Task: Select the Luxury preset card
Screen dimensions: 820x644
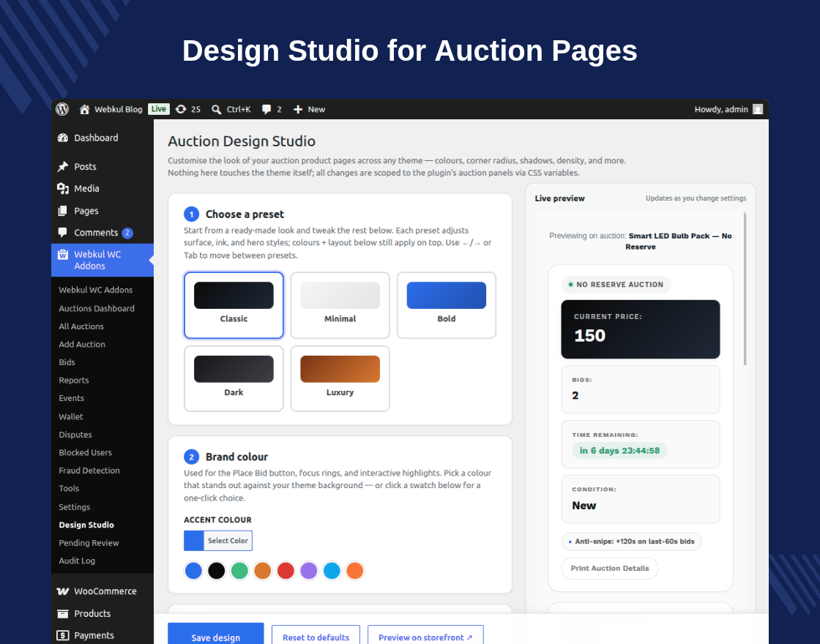Action: coord(340,379)
